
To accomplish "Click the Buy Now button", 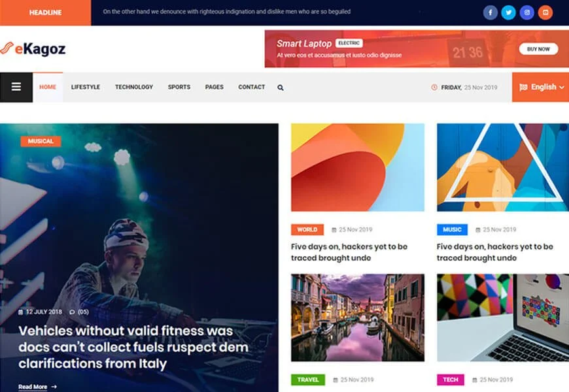I will tap(538, 49).
